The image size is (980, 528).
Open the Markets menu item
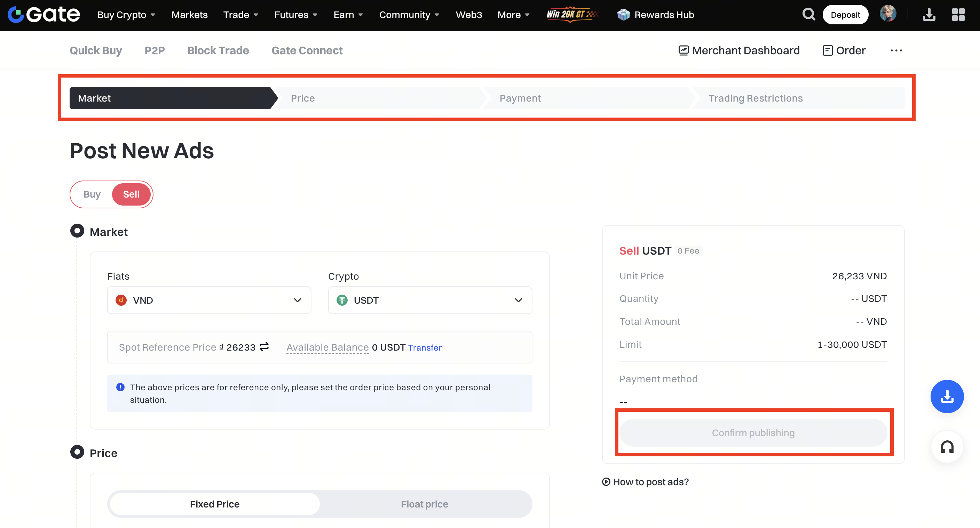click(x=189, y=15)
